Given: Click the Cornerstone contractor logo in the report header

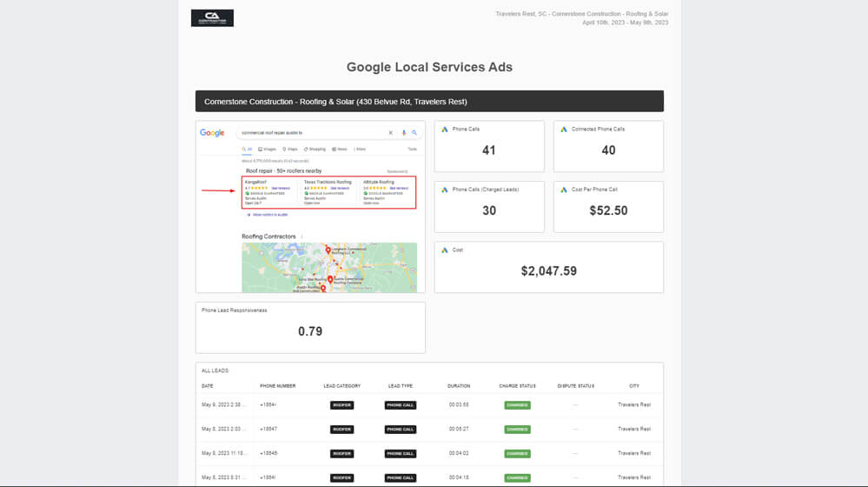Looking at the screenshot, I should (x=212, y=17).
